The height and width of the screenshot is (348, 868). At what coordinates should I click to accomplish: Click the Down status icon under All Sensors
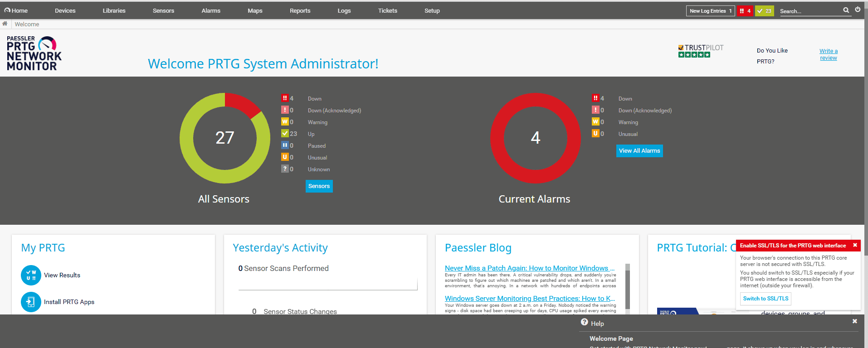(x=285, y=98)
